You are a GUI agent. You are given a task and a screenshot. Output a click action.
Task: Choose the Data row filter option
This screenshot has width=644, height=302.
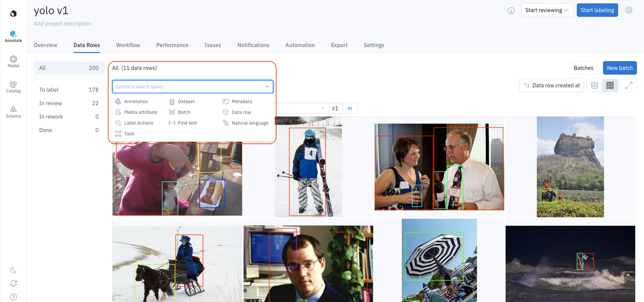point(237,112)
